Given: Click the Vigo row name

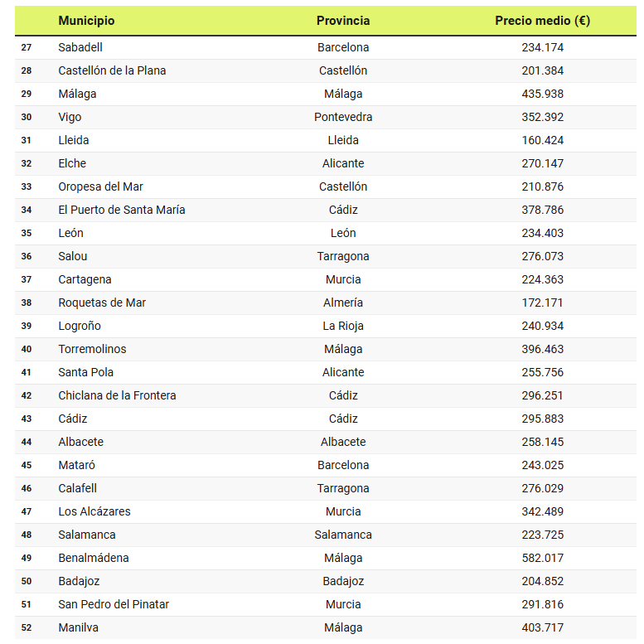Looking at the screenshot, I should click(70, 117).
